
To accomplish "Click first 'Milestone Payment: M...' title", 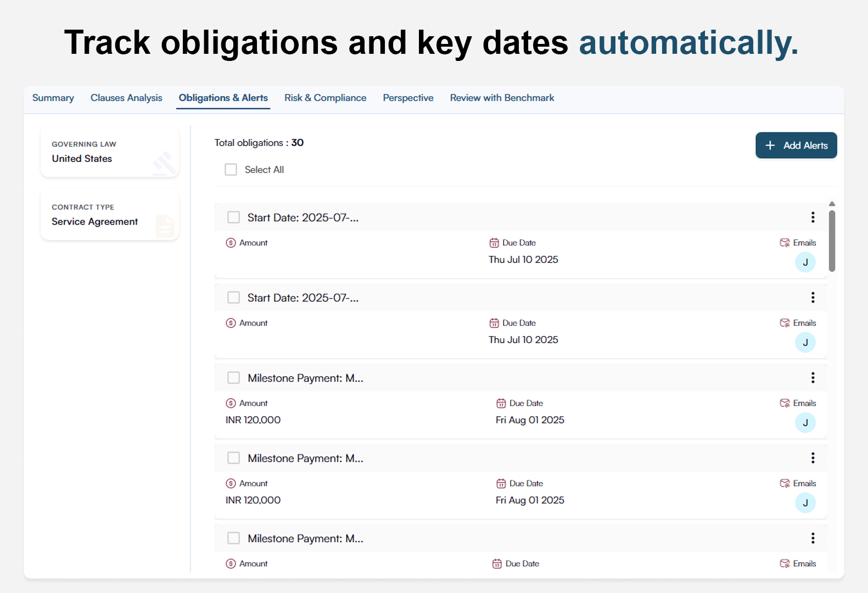I will coord(305,378).
